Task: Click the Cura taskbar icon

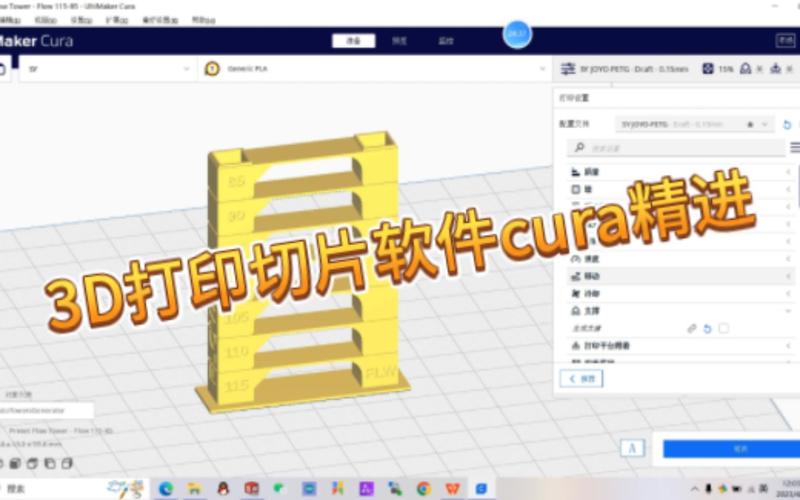Action: (481, 489)
